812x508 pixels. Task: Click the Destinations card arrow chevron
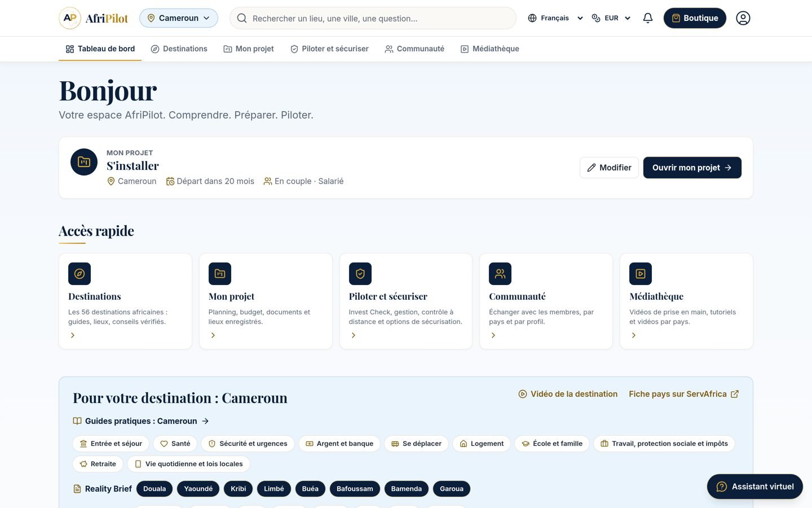click(73, 335)
